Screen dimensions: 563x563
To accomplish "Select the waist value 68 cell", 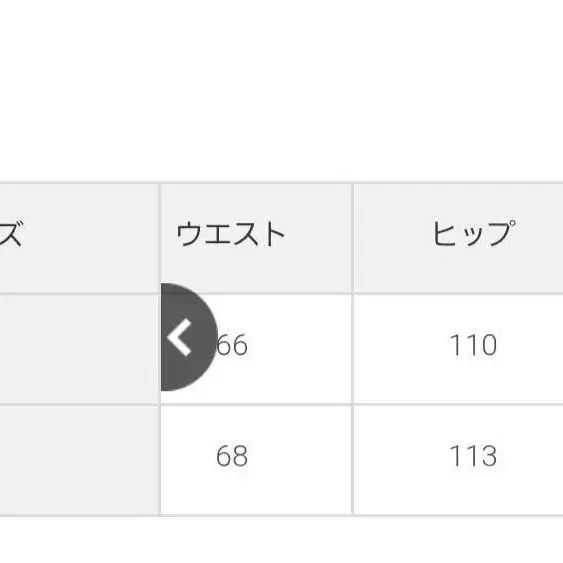I will pos(256,460).
